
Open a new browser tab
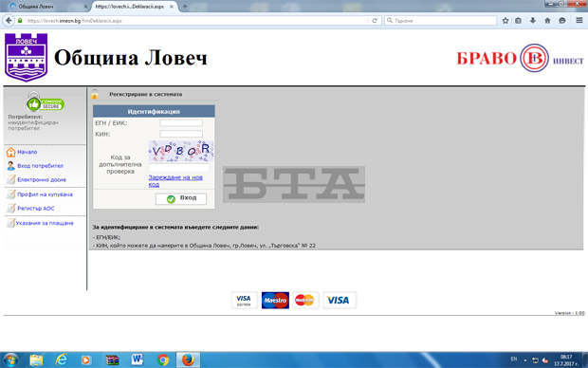click(185, 7)
